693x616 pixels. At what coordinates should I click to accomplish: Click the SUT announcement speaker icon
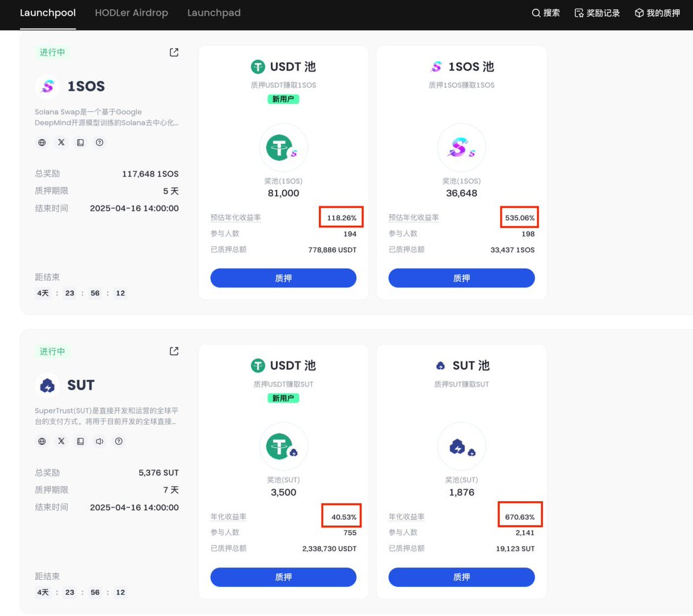click(99, 441)
